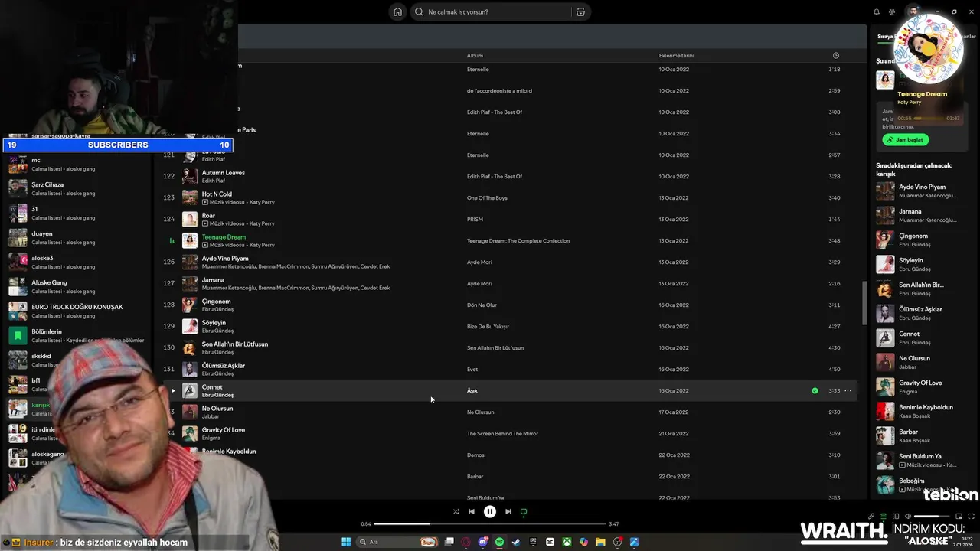Click the Windows taskbar search box
Image resolution: width=980 pixels, height=551 pixels.
click(x=397, y=542)
